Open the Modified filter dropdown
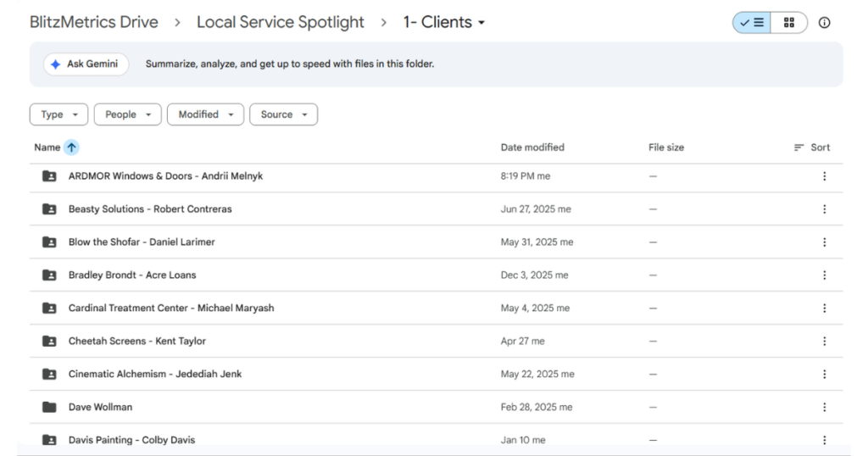868x456 pixels. [x=205, y=114]
